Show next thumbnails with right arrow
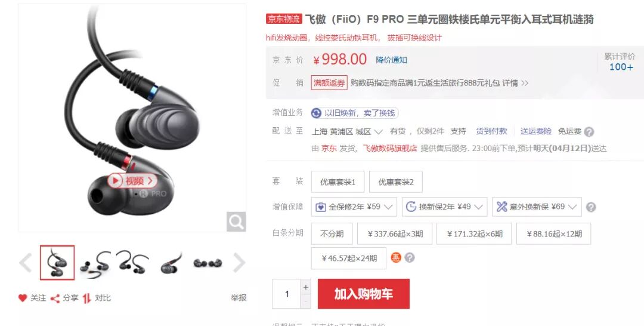Viewport: 644px width, 326px height. pyautogui.click(x=239, y=263)
